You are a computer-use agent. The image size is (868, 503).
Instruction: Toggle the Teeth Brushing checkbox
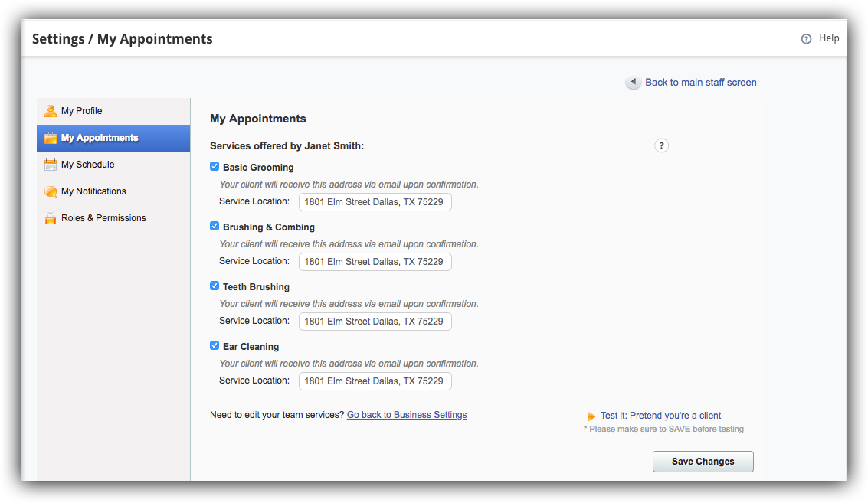pos(215,286)
